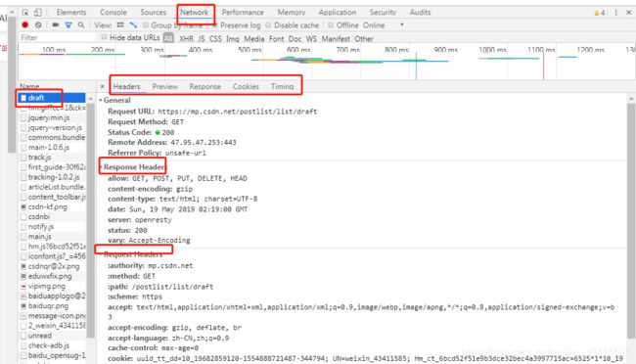Select the vipimg.png request
636x364 pixels.
[52, 286]
